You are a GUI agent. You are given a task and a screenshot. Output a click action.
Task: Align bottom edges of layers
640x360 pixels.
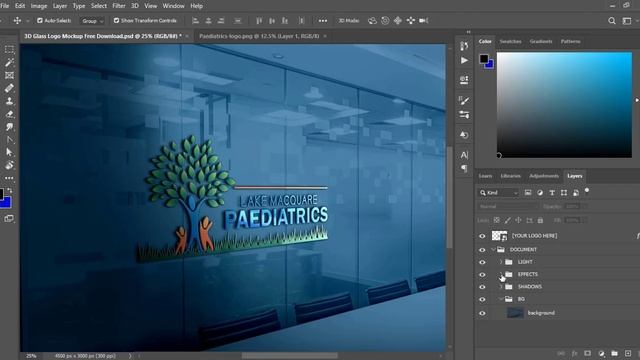coord(285,20)
